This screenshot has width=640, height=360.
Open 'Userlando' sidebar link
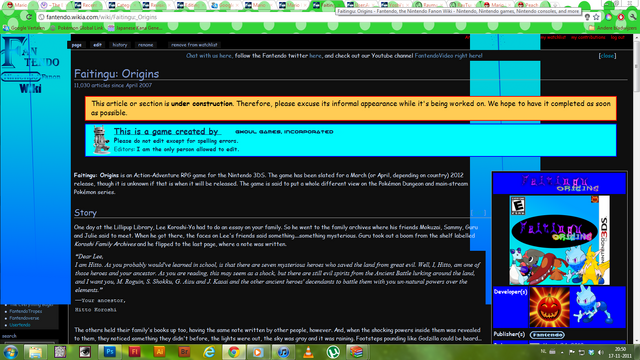click(20, 325)
